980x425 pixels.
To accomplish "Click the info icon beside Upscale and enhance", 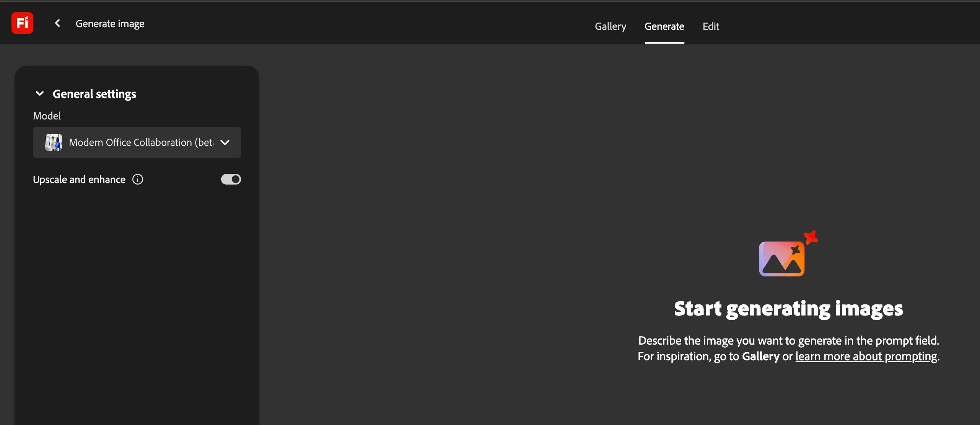I will coord(138,179).
